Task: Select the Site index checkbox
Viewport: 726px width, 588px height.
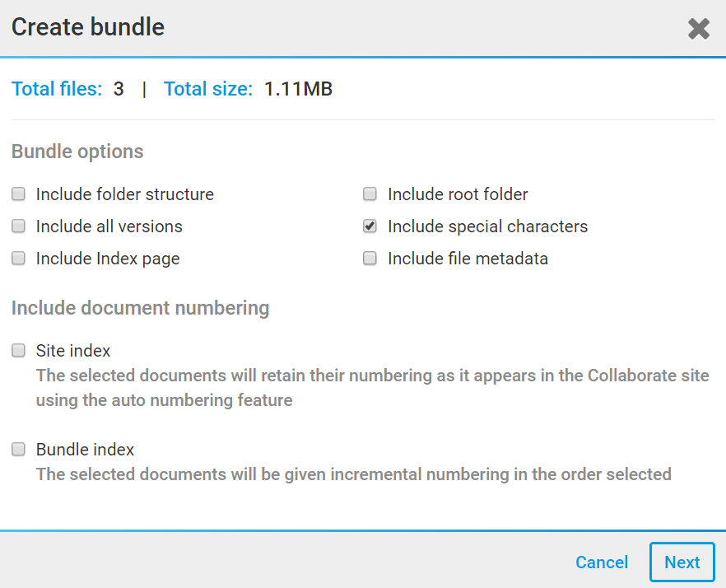Action: click(x=18, y=351)
